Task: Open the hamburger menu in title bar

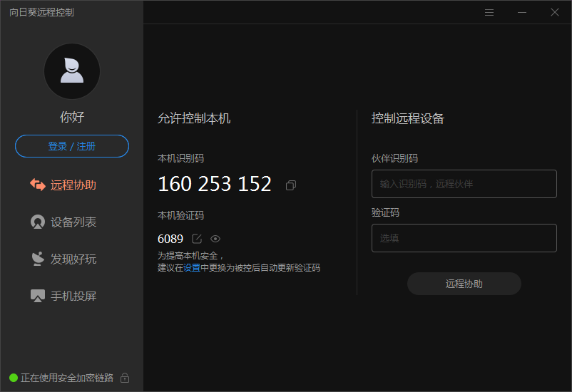Action: pos(489,12)
